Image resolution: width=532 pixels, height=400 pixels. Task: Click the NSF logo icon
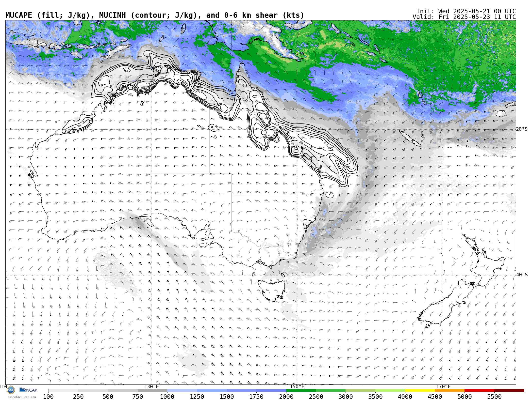(x=11, y=390)
